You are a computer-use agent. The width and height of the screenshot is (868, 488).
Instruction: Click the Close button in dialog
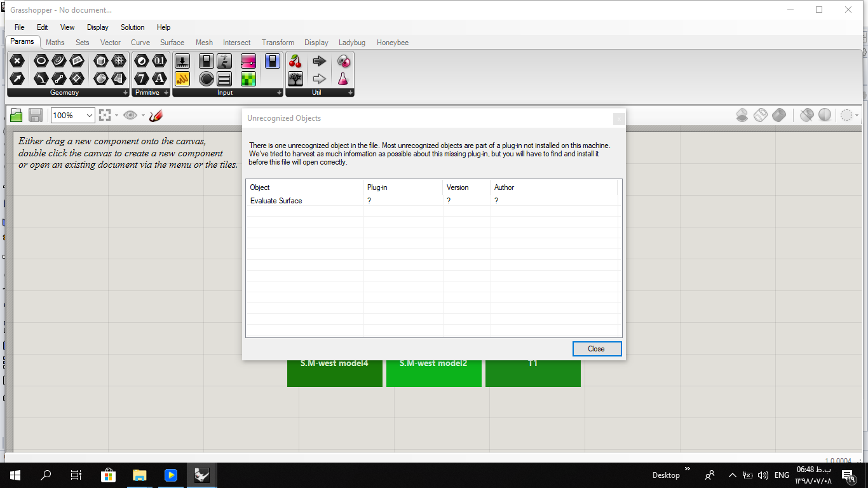tap(597, 349)
